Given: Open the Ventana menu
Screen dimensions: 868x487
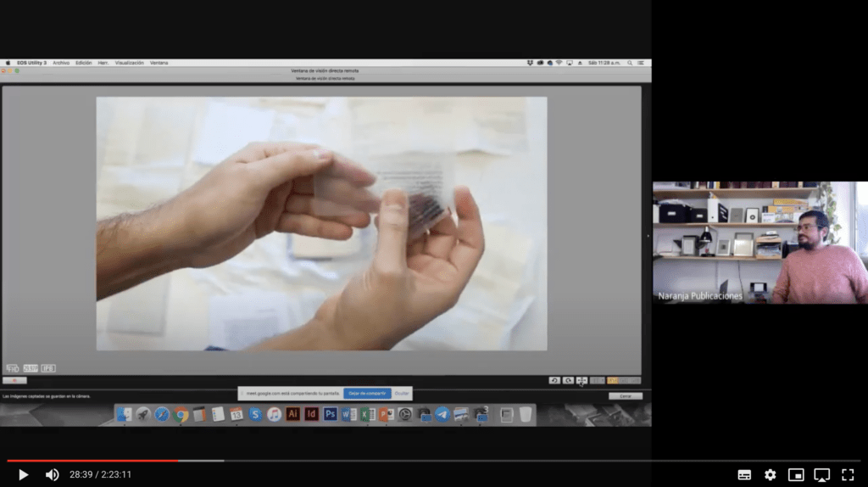Looking at the screenshot, I should 159,63.
